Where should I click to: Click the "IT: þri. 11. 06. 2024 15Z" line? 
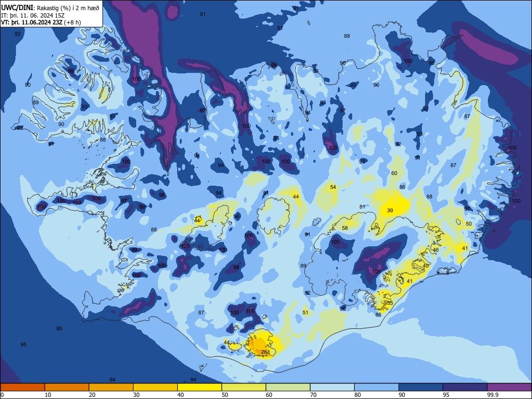click(33, 15)
